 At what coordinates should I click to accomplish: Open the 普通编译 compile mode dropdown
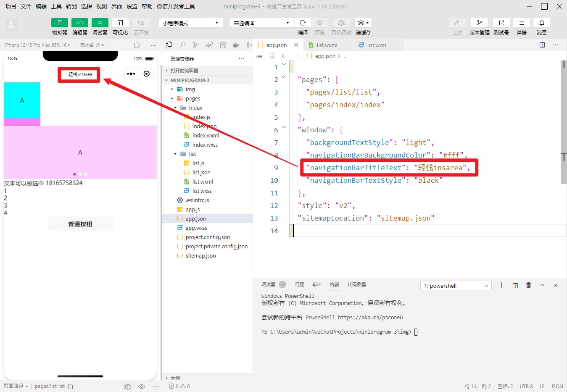[261, 23]
